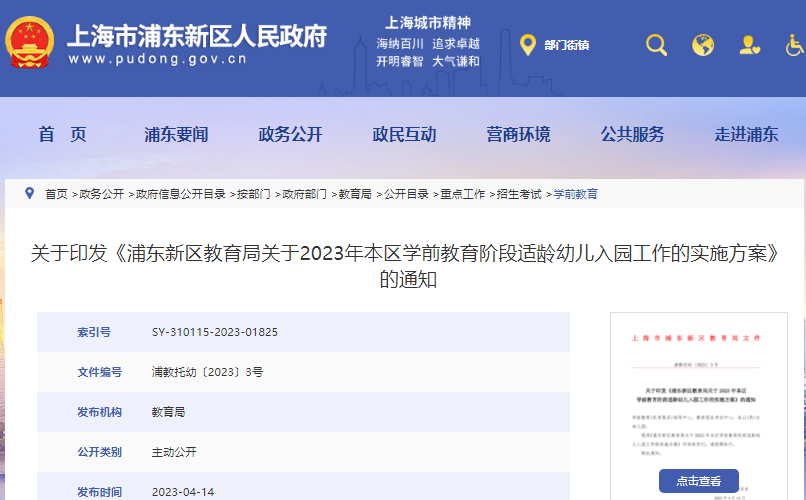Click publishing agency value 教育局
Image resolution: width=806 pixels, height=500 pixels.
(x=168, y=412)
